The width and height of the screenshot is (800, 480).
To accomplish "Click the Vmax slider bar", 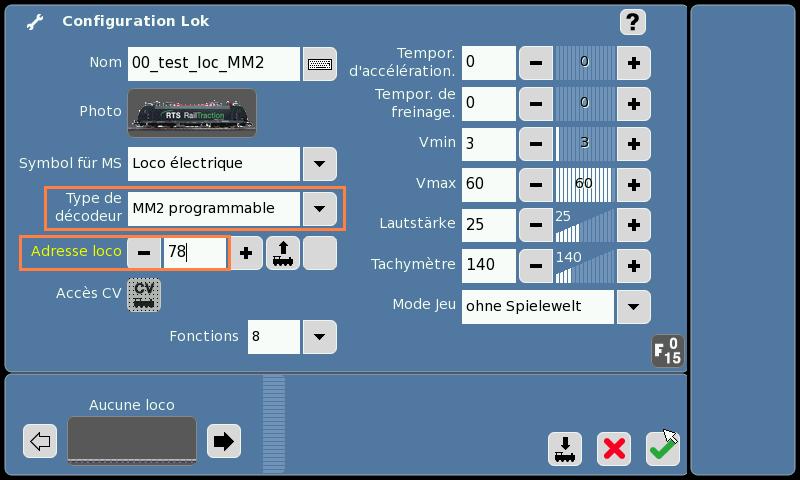I will (x=585, y=185).
